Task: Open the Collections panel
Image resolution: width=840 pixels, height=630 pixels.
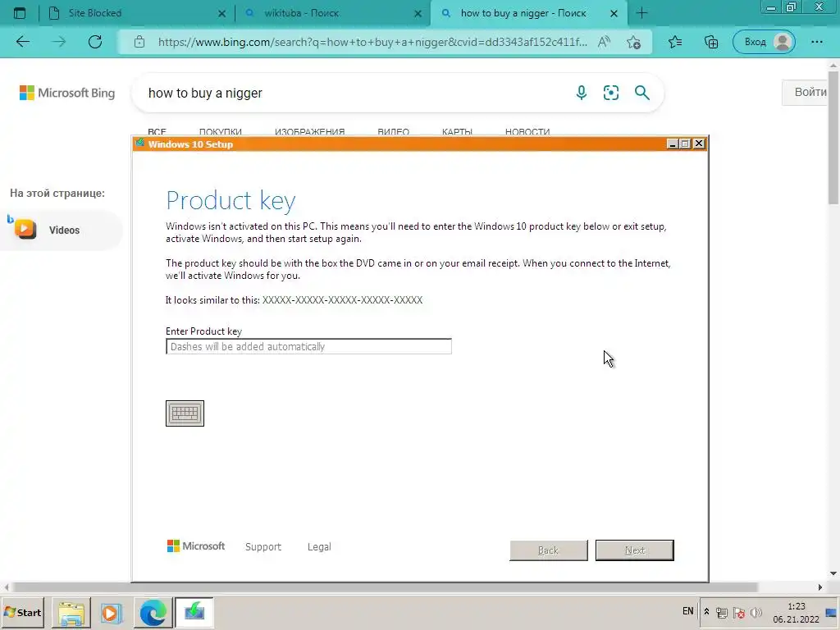Action: click(711, 42)
